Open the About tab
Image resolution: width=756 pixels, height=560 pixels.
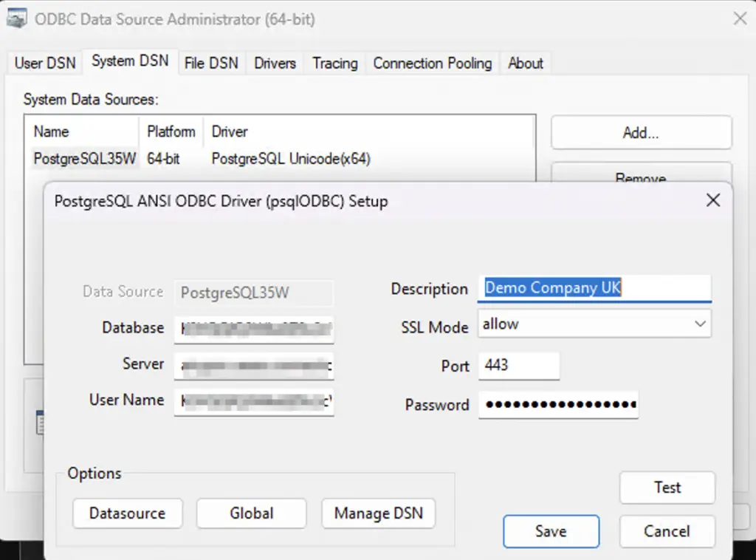click(526, 63)
